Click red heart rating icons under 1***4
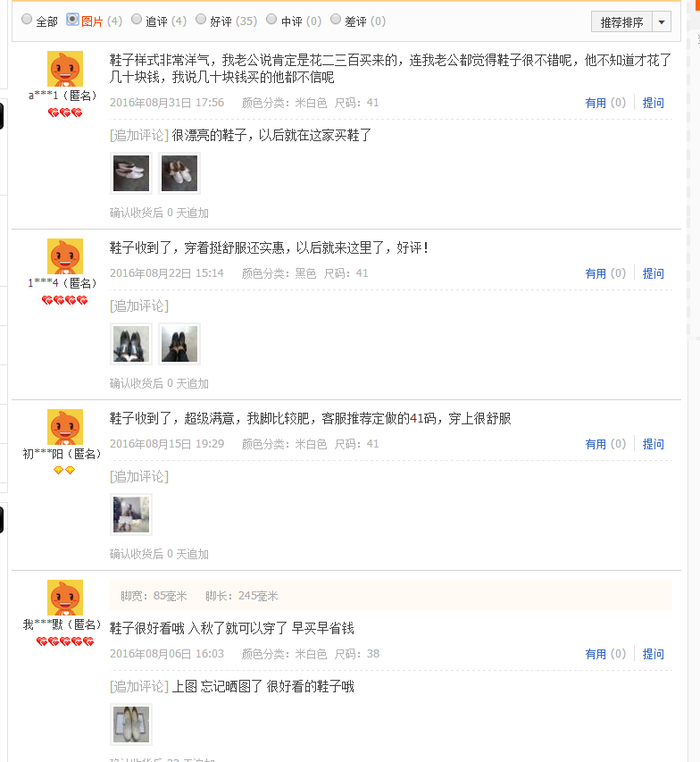The height and width of the screenshot is (762, 700). coord(64,300)
